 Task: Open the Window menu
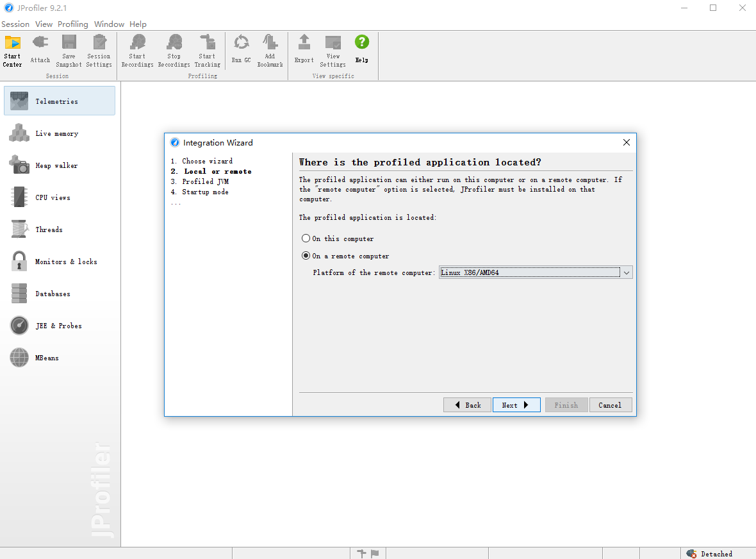click(109, 24)
